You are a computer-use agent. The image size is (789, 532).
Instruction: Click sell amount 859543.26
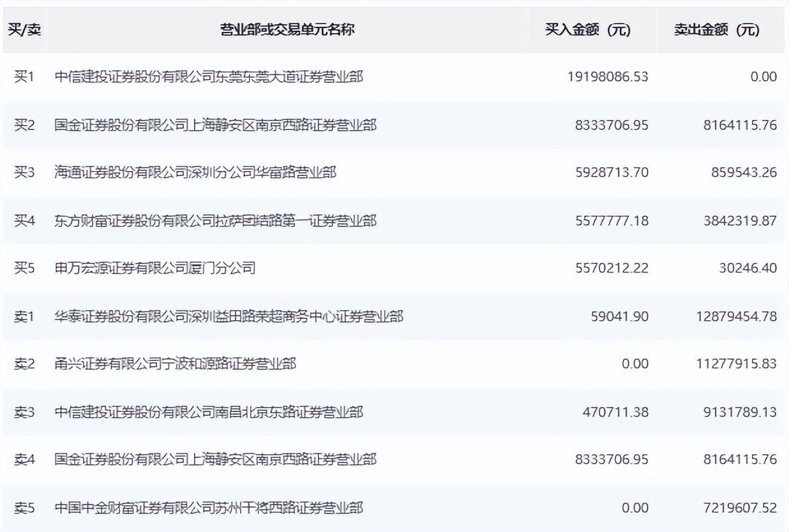click(744, 172)
